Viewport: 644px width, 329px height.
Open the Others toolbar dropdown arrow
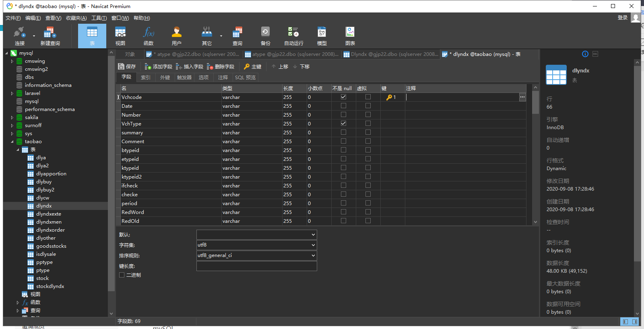221,36
